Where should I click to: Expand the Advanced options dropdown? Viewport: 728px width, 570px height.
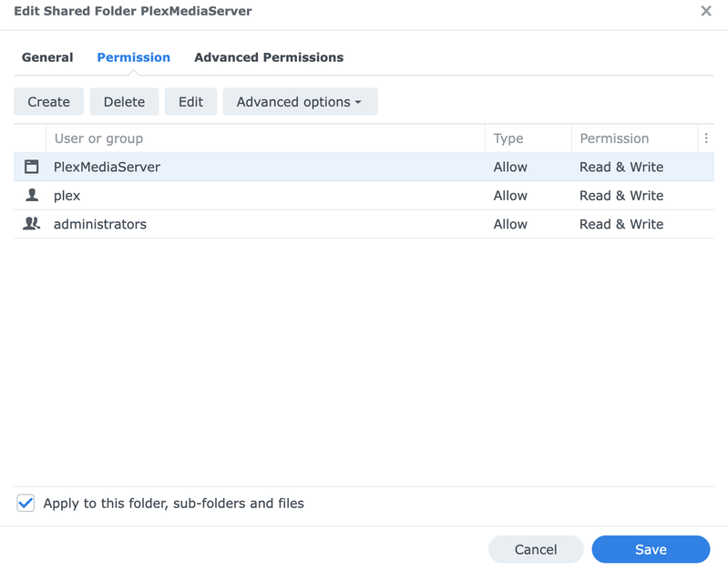click(300, 102)
